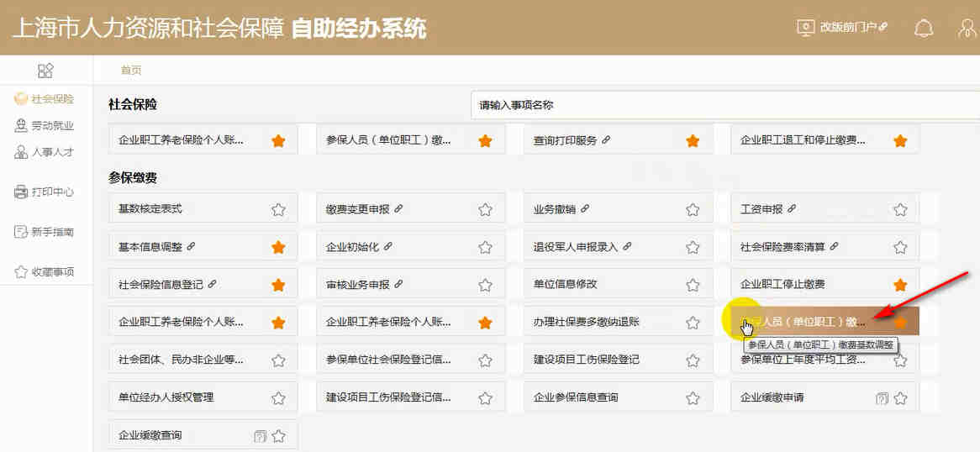
Task: Click the star icon on 企业参保信息查询
Action: coord(693,398)
